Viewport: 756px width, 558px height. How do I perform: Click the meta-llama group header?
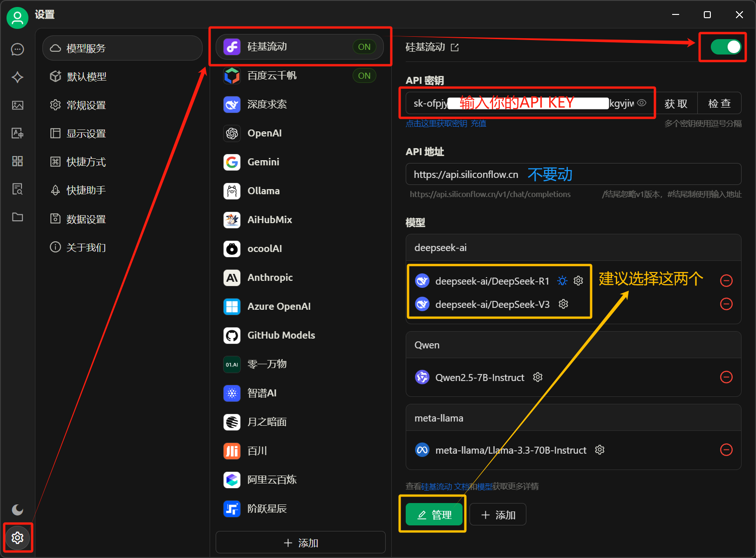(573, 418)
